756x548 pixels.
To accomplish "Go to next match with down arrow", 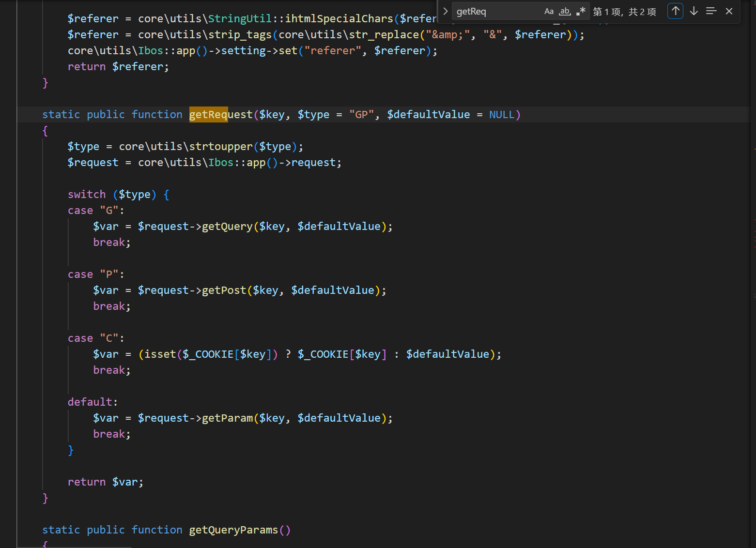I will (x=694, y=11).
